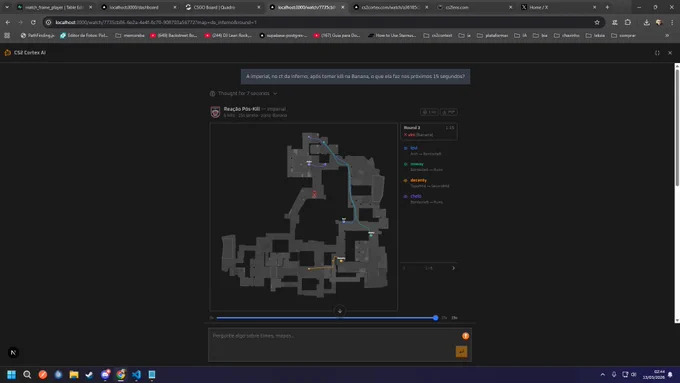Switch to the cs2lens.com tab
The height and width of the screenshot is (383, 680).
point(474,7)
